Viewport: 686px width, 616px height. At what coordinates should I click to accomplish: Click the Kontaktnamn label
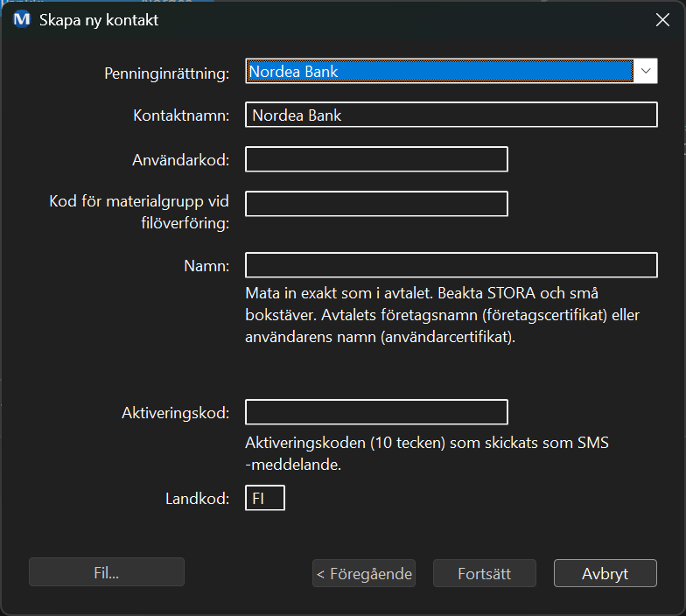[181, 115]
